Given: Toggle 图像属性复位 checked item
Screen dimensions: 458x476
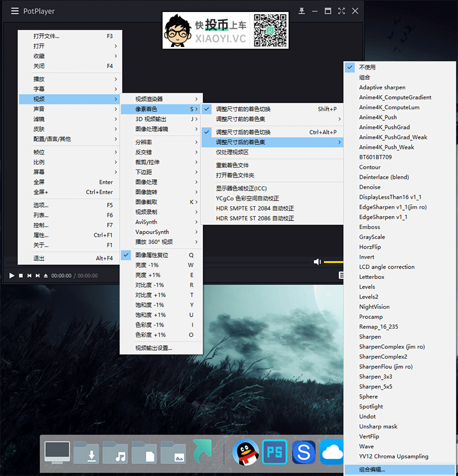Looking at the screenshot, I should 152,255.
